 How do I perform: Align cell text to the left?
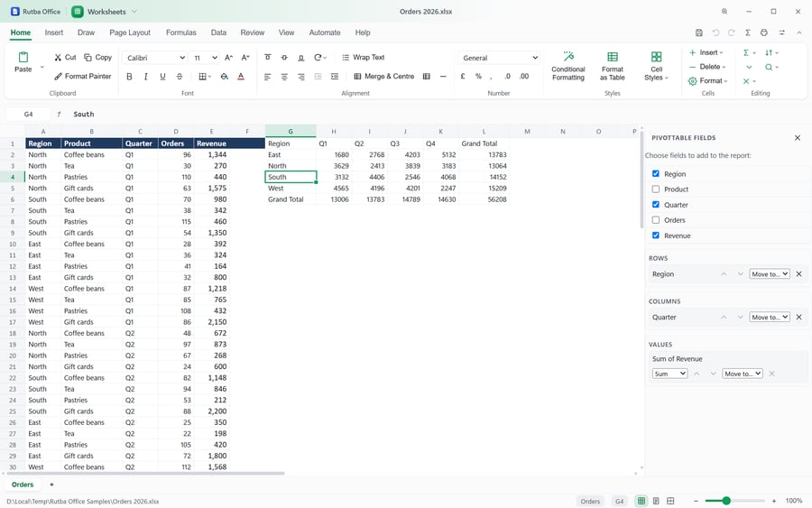[x=267, y=77]
